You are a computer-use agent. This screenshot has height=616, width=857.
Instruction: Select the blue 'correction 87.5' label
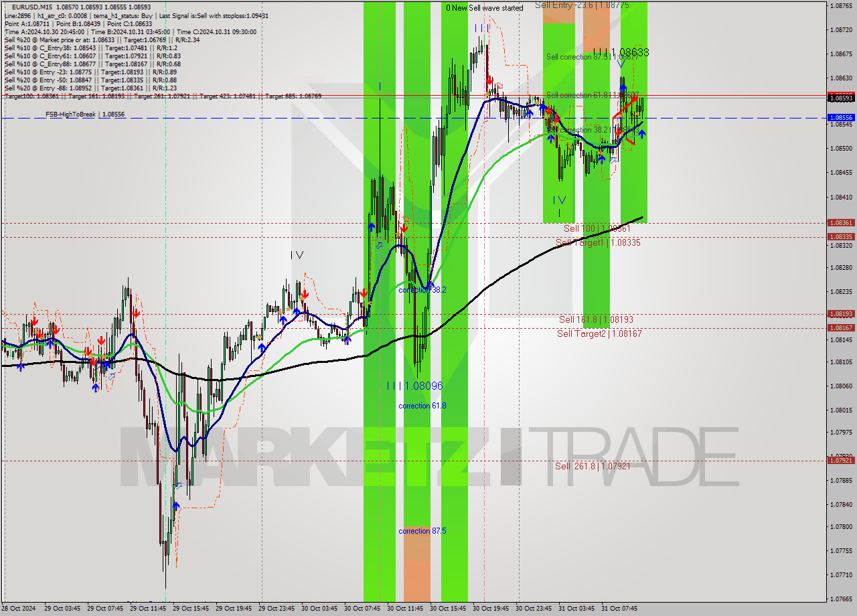(x=422, y=531)
